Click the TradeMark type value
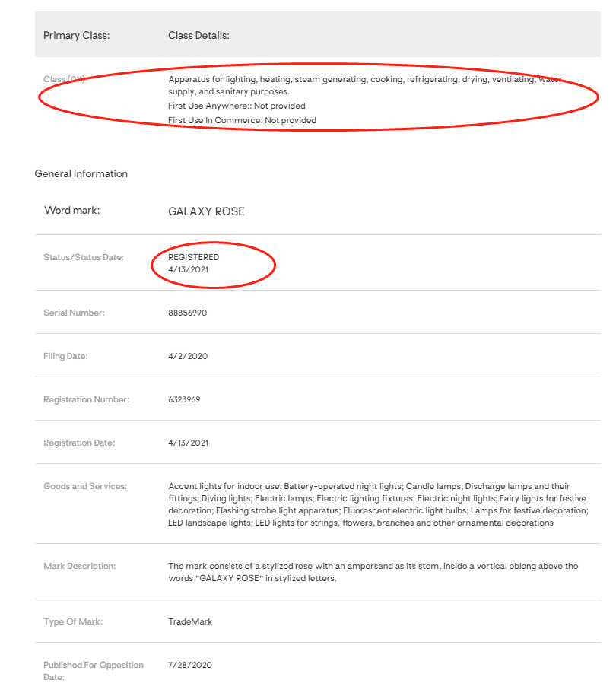616x693 pixels. click(x=190, y=621)
